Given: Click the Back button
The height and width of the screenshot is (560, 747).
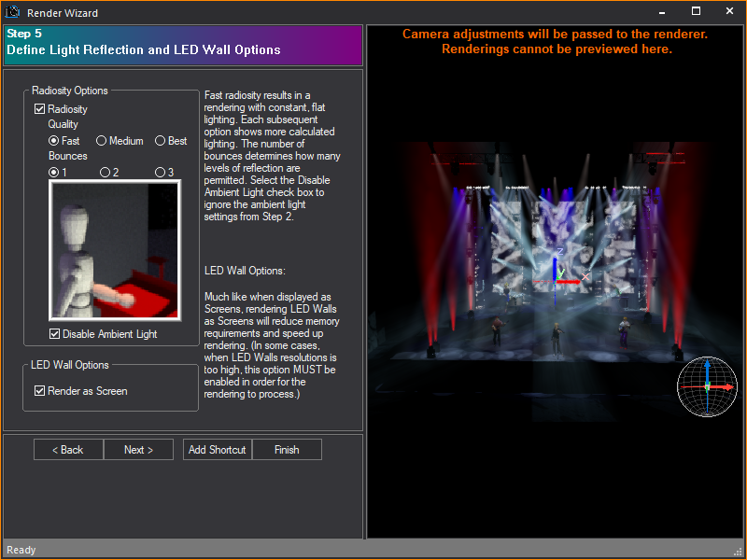Looking at the screenshot, I should (67, 449).
